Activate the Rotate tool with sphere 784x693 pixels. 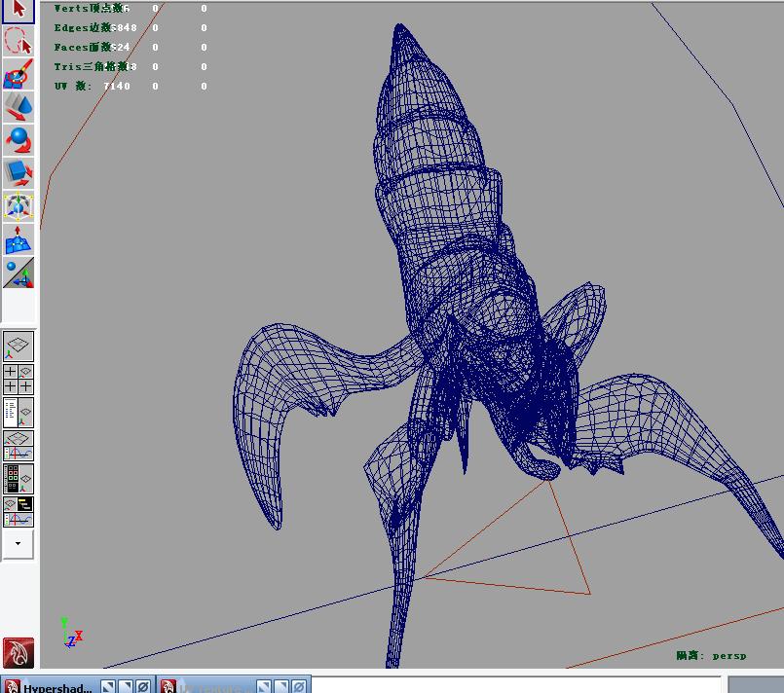pos(19,140)
